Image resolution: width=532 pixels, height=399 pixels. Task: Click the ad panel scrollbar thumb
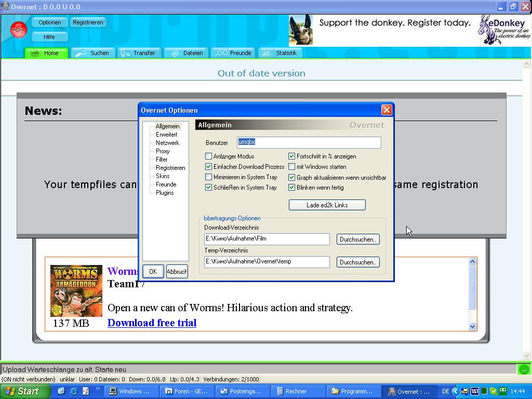click(473, 288)
